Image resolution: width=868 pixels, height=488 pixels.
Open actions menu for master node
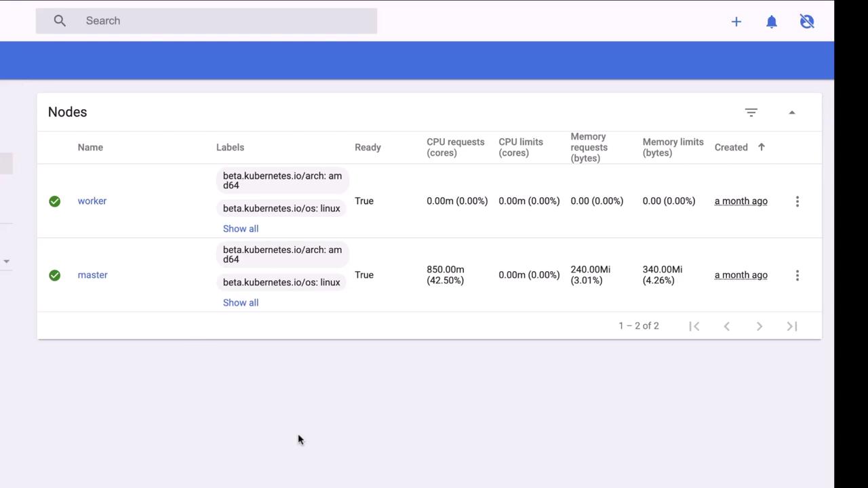[x=797, y=275]
